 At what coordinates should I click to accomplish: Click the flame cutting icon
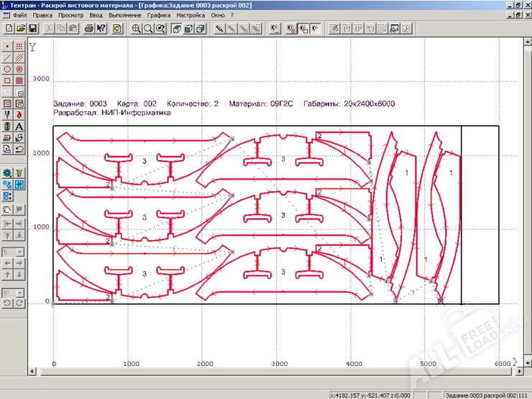[x=19, y=115]
